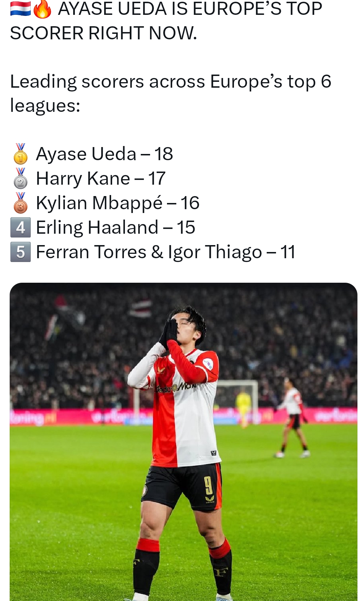Click the keycap number 4 emoji
Image resolution: width=364 pixels, height=601 pixels.
[20, 227]
